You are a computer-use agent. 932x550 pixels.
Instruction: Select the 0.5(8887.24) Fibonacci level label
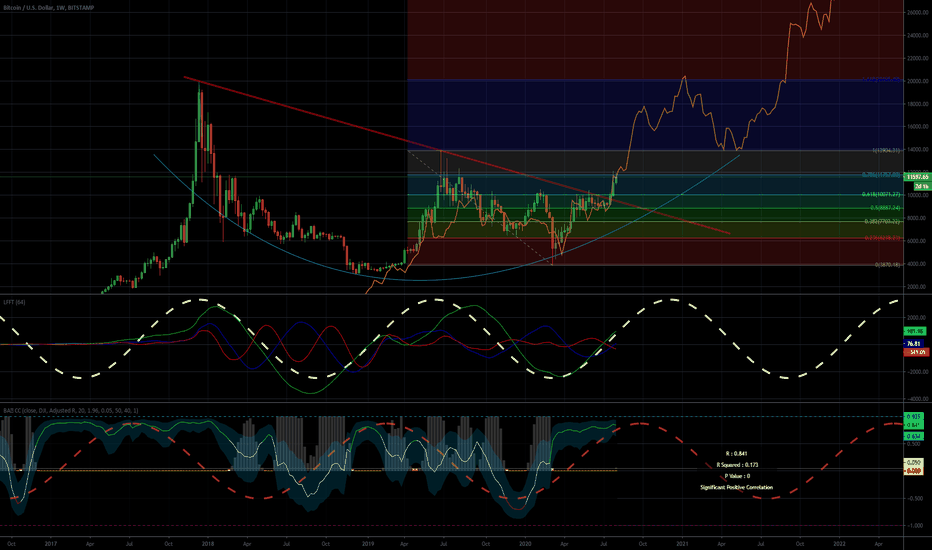point(885,208)
